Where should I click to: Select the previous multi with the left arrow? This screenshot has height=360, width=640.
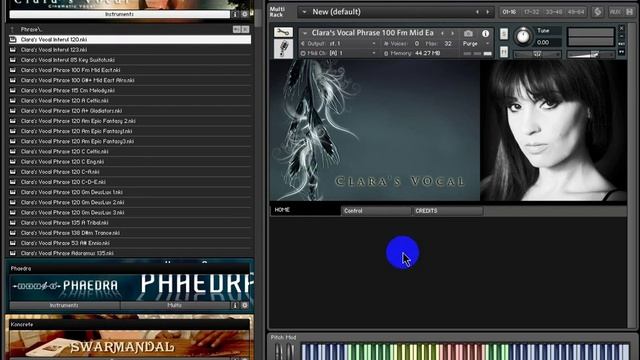click(477, 12)
